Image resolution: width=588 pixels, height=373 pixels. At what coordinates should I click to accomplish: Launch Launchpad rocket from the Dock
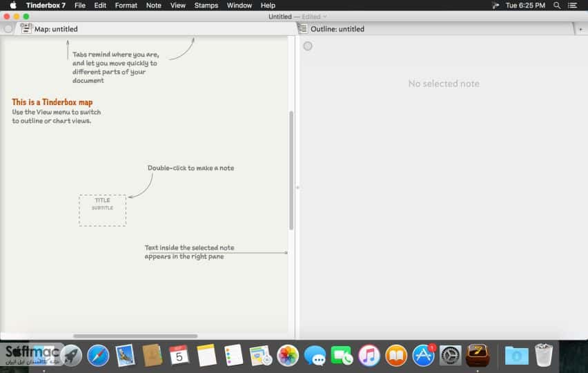pyautogui.click(x=71, y=355)
